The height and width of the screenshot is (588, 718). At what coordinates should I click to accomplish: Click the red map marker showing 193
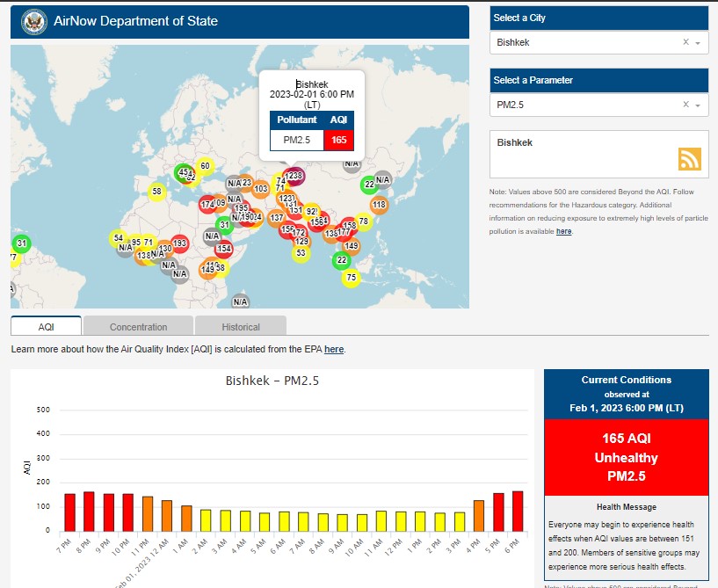pyautogui.click(x=179, y=243)
